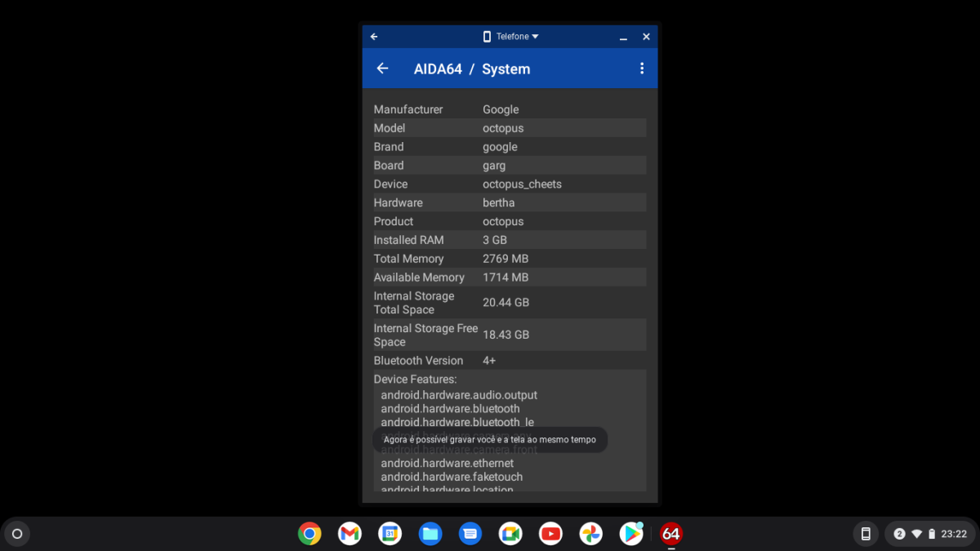
Task: Click the Wi-Fi status icon
Action: click(x=916, y=534)
